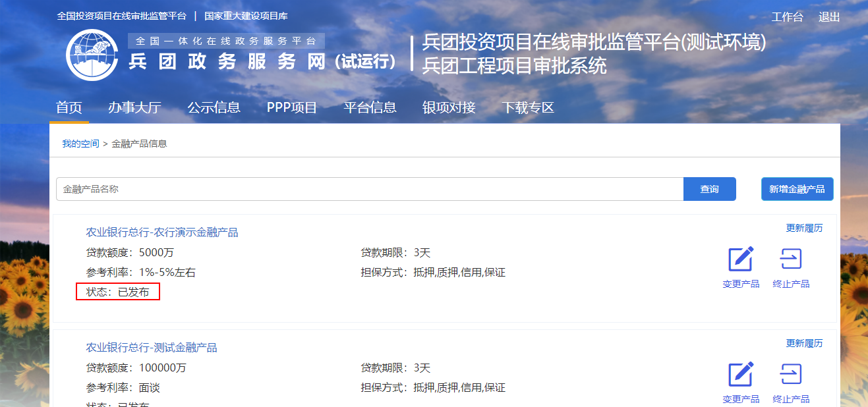868x407 pixels.
Task: Open 农业银行总行-测试金融产品 product link
Action: (152, 348)
